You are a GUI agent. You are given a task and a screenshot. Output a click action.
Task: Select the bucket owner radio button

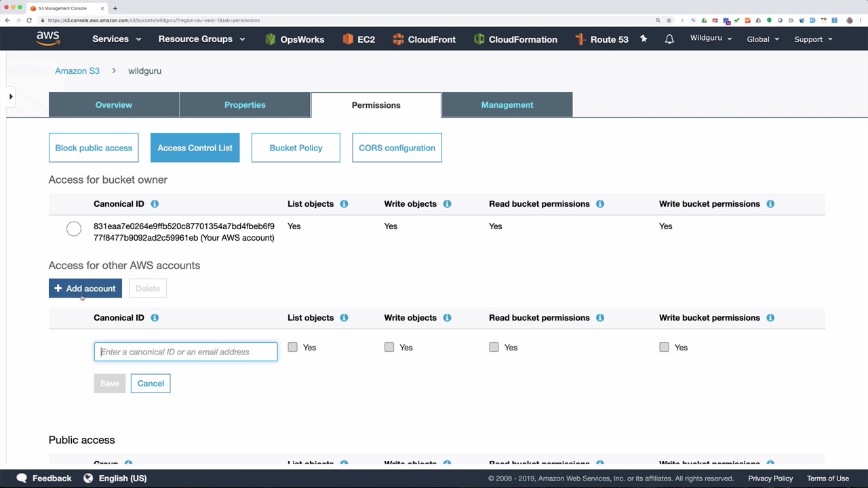[x=74, y=229]
